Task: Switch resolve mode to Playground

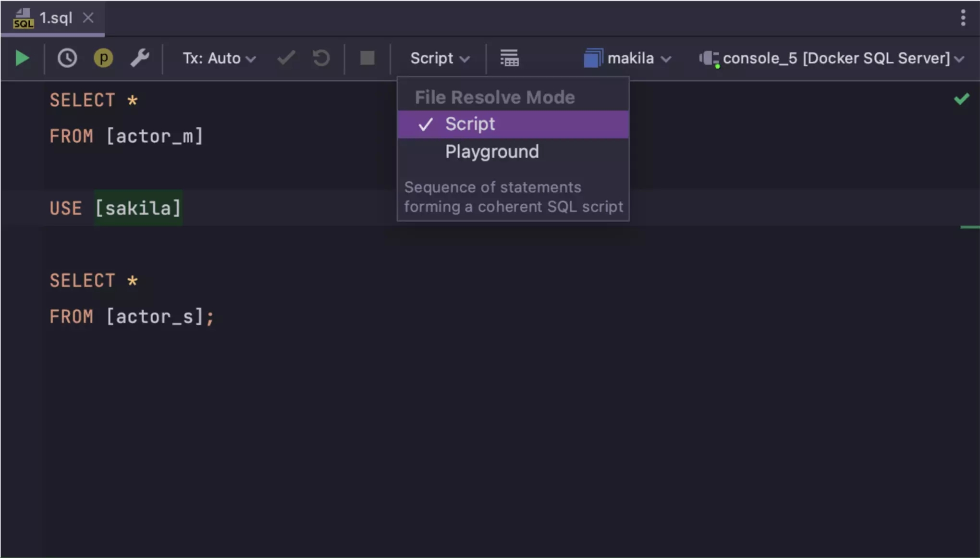Action: tap(492, 152)
